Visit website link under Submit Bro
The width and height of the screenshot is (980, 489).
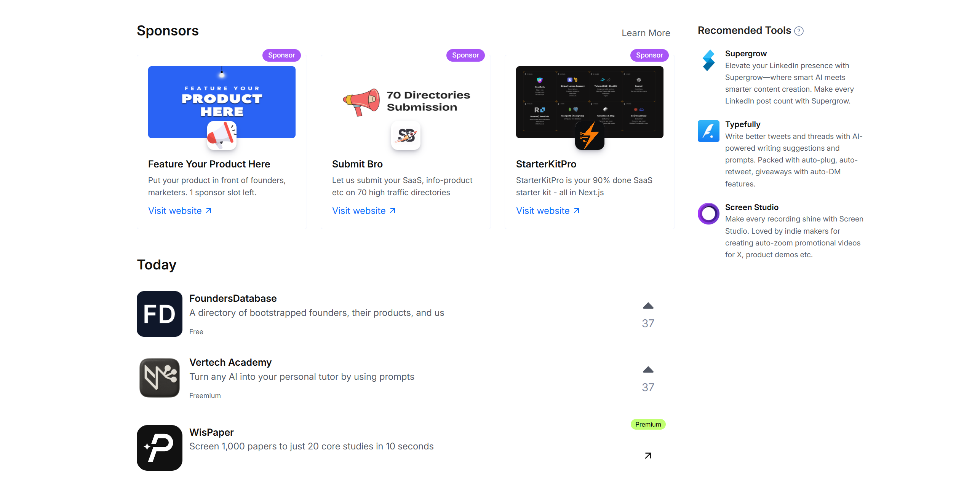[364, 210]
